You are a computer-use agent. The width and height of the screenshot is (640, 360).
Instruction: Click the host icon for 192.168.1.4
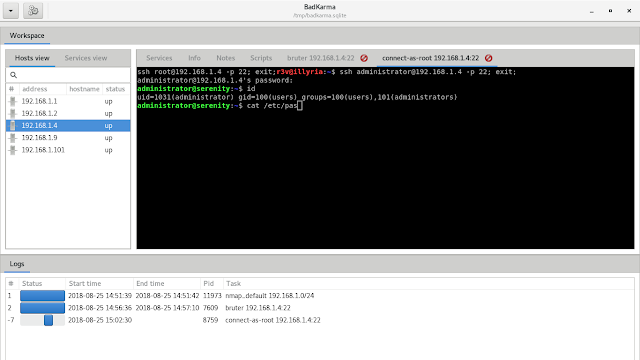[13, 126]
